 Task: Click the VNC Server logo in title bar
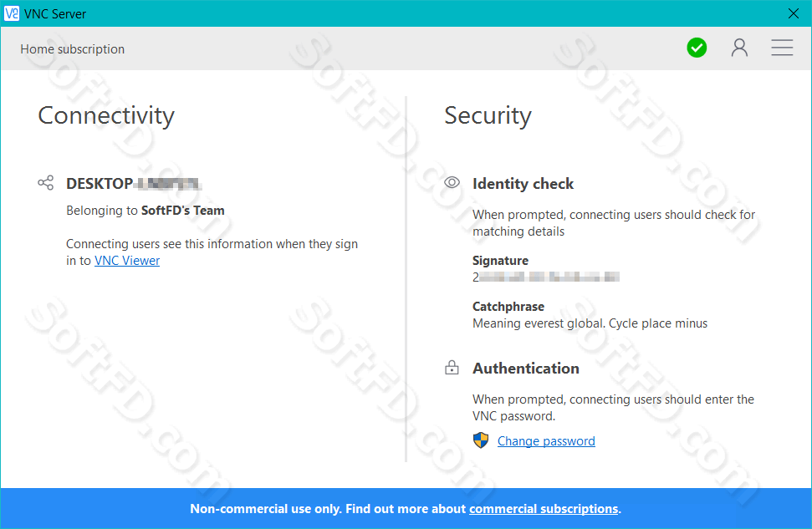12,13
